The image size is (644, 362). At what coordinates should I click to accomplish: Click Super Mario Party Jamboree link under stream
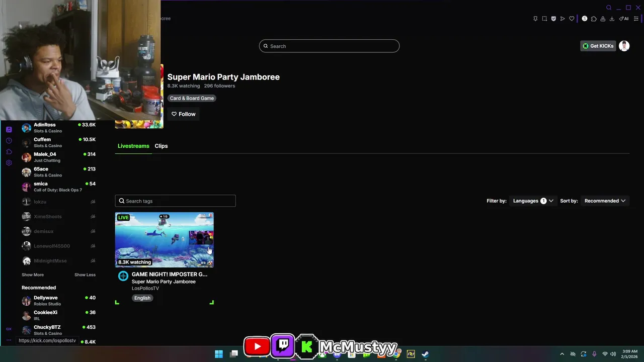[164, 282]
